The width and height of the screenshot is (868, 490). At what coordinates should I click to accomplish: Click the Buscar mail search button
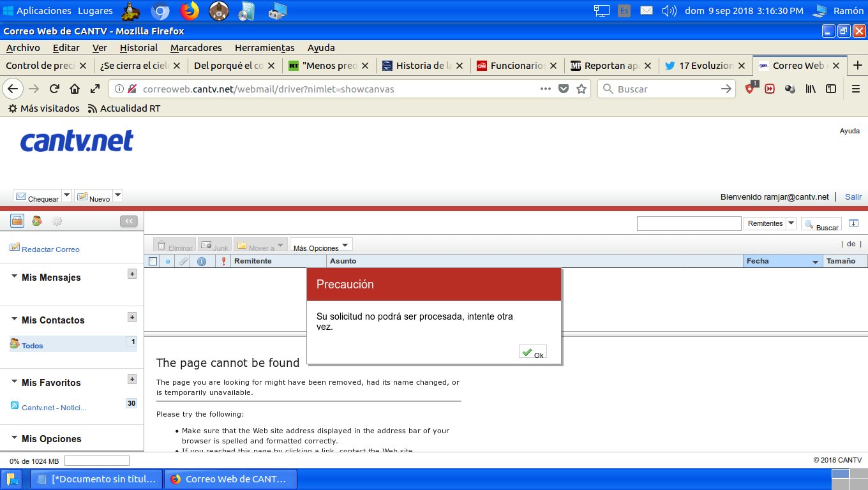tap(821, 224)
